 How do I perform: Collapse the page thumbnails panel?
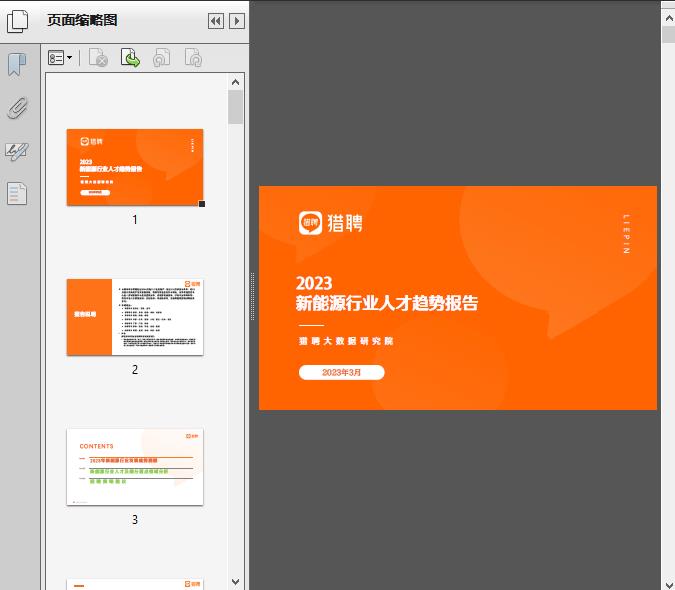tap(215, 21)
